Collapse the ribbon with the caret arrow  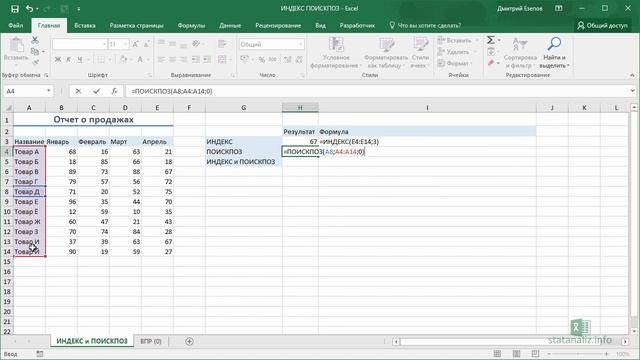point(632,75)
